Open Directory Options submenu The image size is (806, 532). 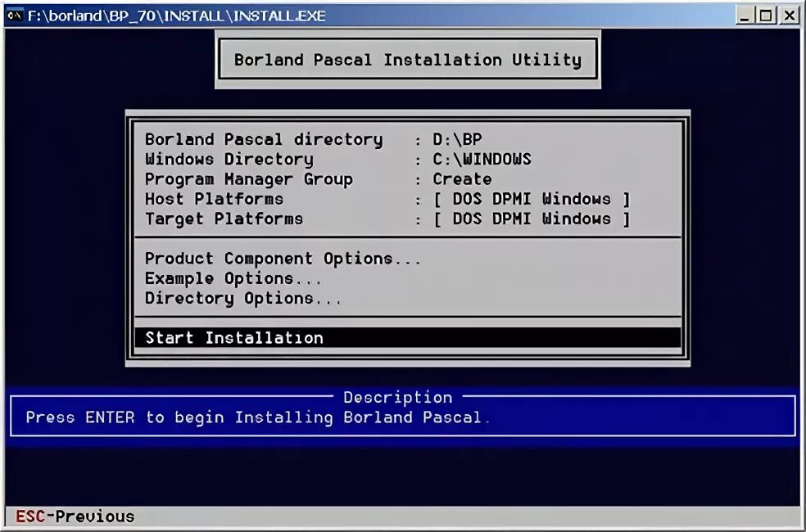pyautogui.click(x=243, y=299)
